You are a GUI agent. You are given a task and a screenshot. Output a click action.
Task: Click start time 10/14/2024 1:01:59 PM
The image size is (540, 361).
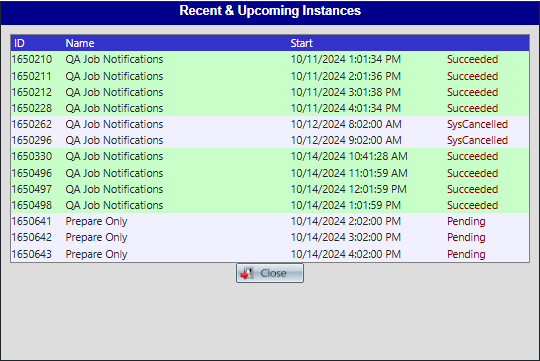point(346,205)
